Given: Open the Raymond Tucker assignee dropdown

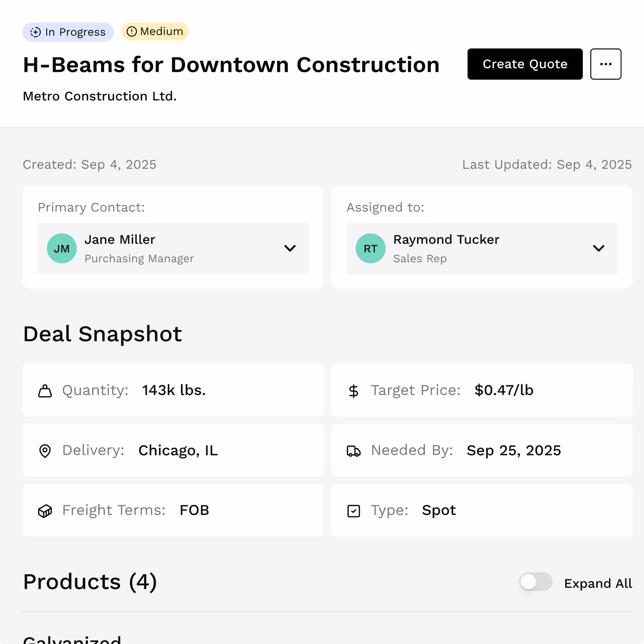Looking at the screenshot, I should [x=598, y=248].
